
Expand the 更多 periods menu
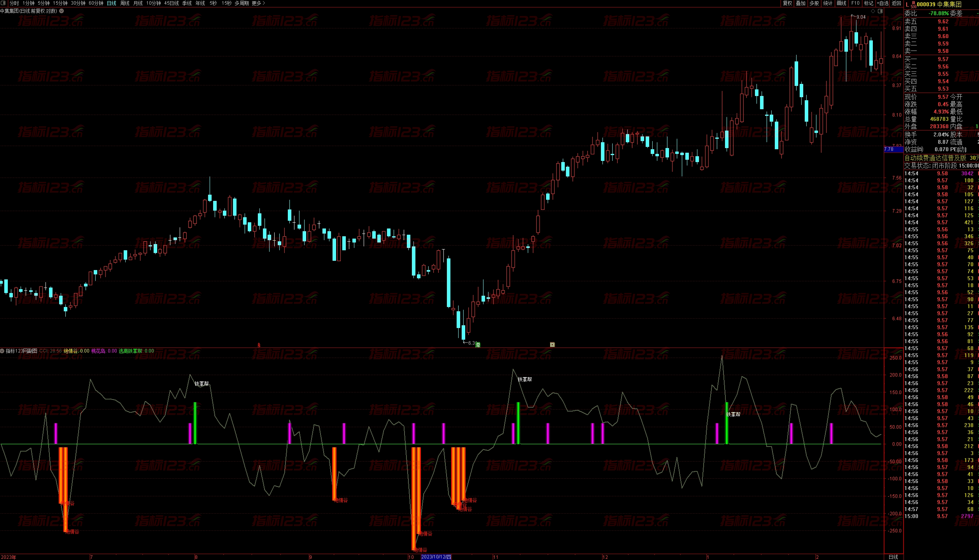pos(258,3)
